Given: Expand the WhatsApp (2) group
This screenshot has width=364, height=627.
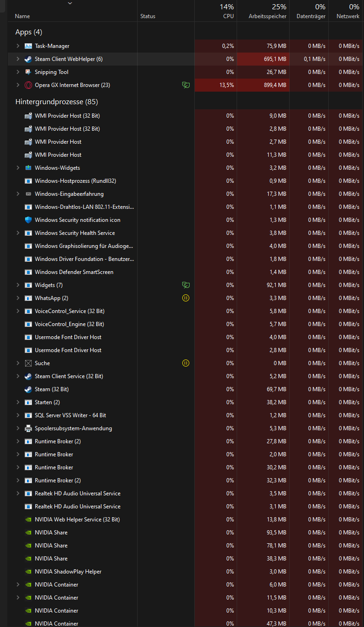Looking at the screenshot, I should click(18, 298).
